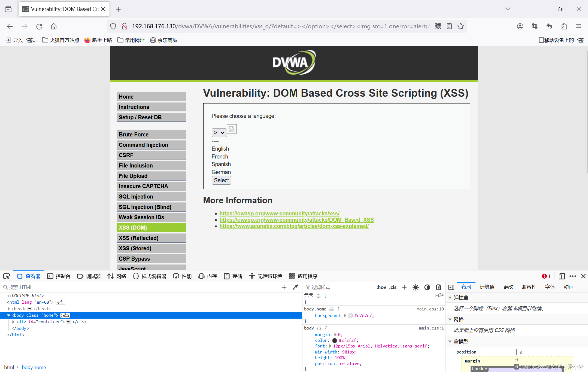Toggle print media simulation

pos(439,287)
